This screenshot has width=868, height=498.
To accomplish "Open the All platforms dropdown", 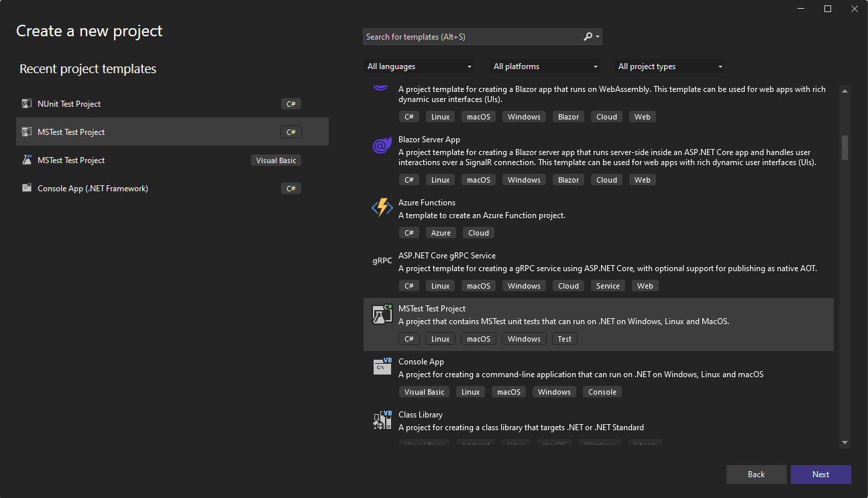I will [545, 66].
